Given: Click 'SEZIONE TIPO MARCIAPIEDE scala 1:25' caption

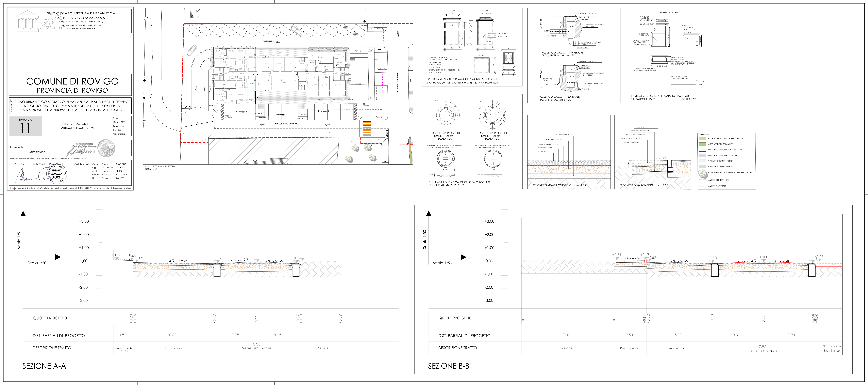Looking at the screenshot, I should tap(644, 185).
